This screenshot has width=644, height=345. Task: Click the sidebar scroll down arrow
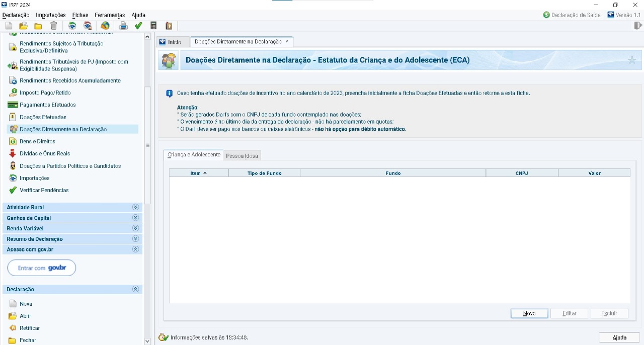click(147, 341)
